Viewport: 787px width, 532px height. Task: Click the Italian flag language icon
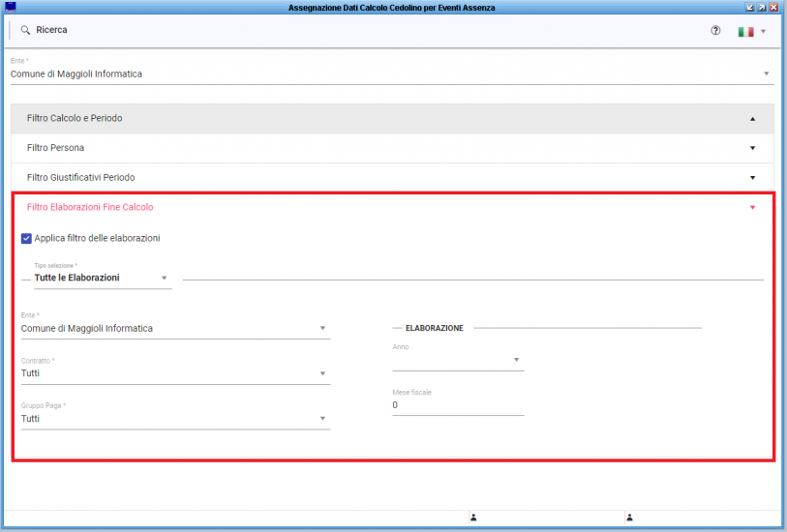[x=745, y=32]
